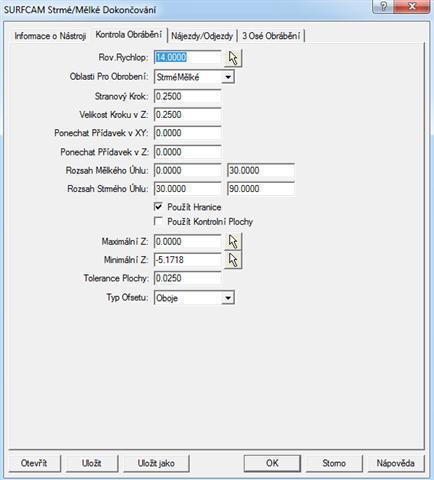This screenshot has height=480, width=434.
Task: Open the Oblasti Pro Obrobení dropdown
Action: [x=228, y=77]
